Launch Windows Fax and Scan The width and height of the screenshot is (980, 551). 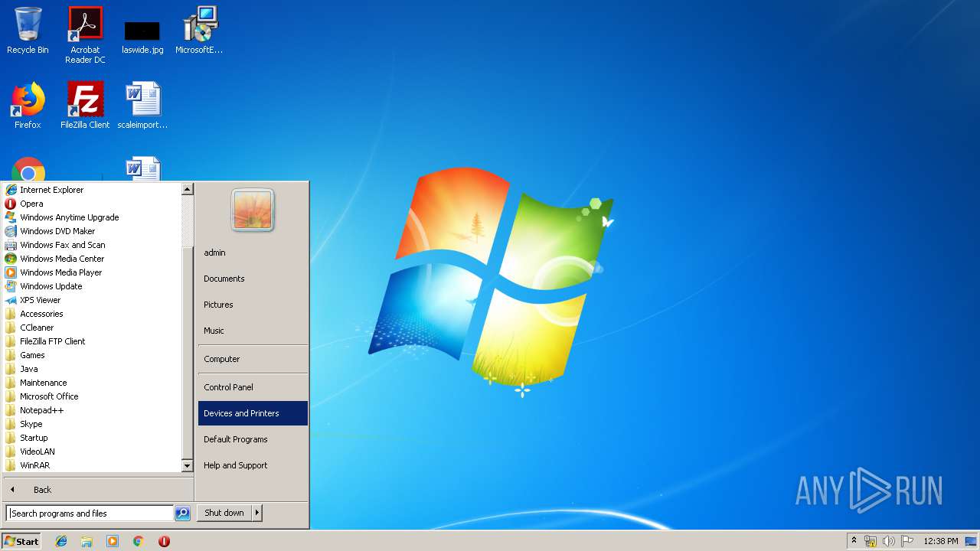coord(92,245)
